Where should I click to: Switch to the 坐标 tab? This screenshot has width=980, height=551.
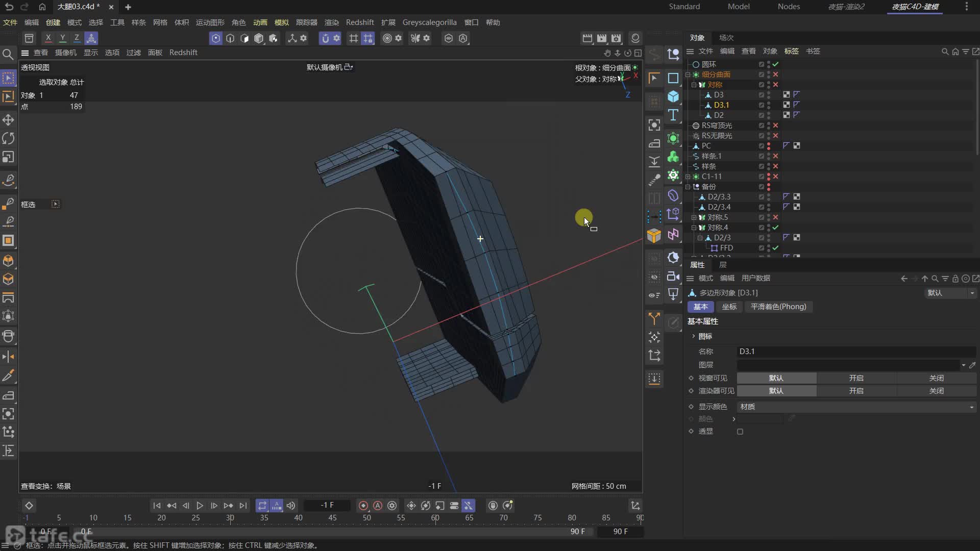tap(729, 307)
